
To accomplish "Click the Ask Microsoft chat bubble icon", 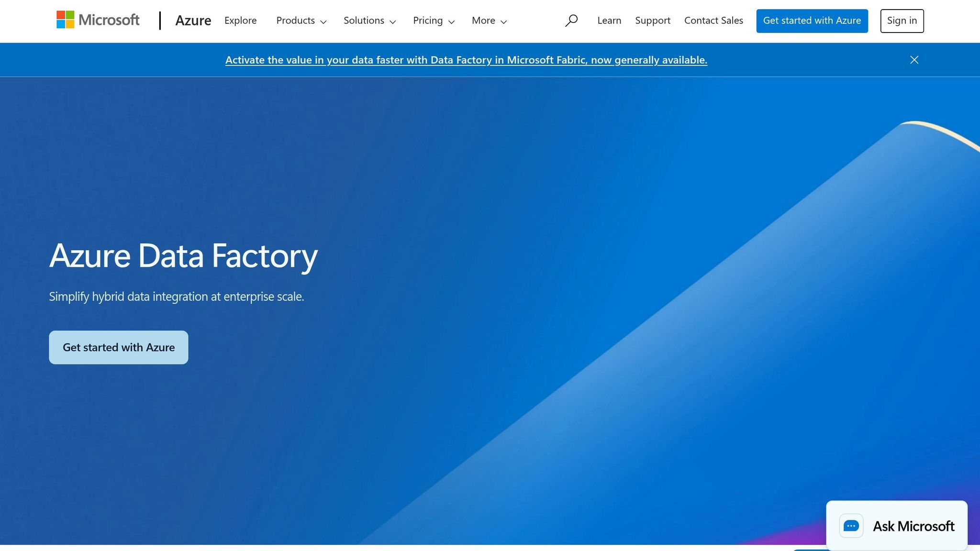I will point(851,526).
